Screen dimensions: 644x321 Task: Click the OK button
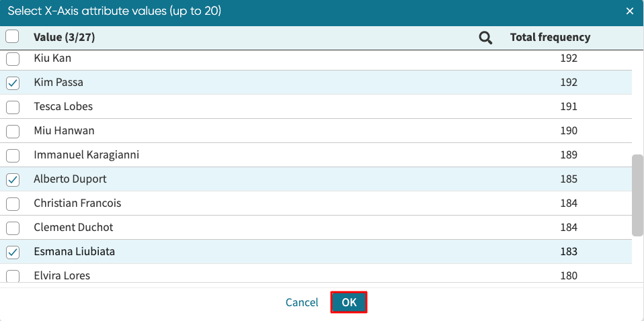(x=348, y=302)
